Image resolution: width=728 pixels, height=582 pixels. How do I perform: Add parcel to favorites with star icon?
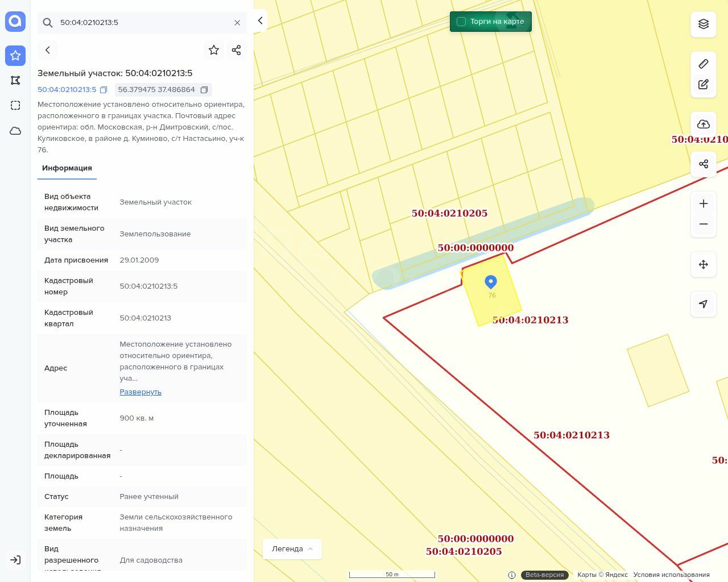point(214,50)
